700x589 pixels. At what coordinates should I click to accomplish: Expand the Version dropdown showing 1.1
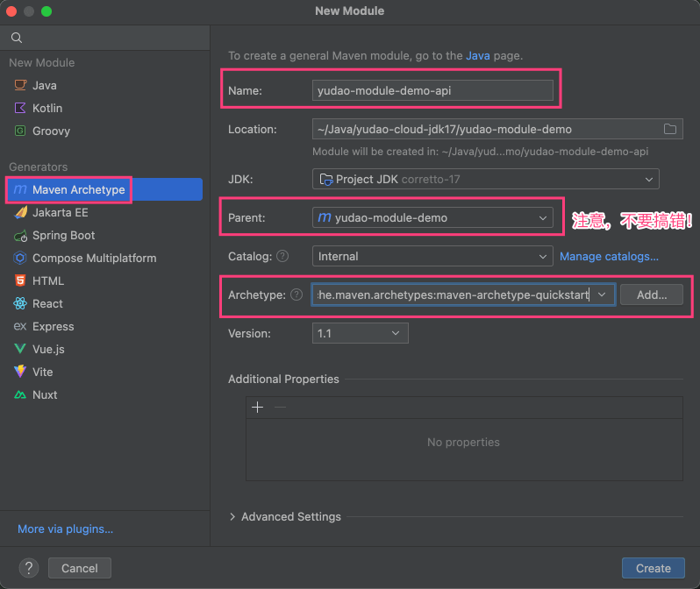coord(360,333)
